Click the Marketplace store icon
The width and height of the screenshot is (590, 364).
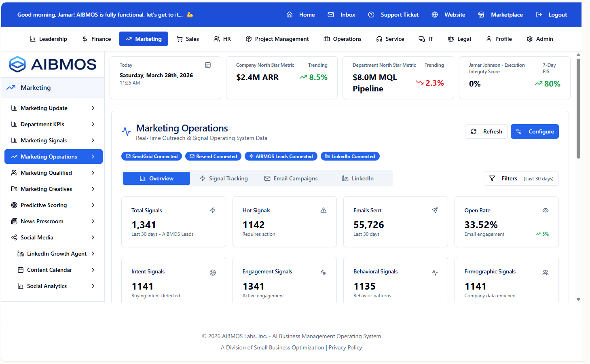(481, 15)
